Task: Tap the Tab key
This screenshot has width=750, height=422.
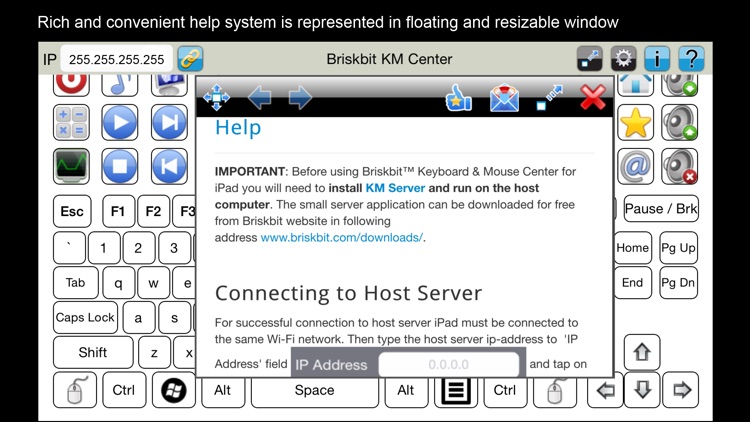Action: [x=76, y=282]
